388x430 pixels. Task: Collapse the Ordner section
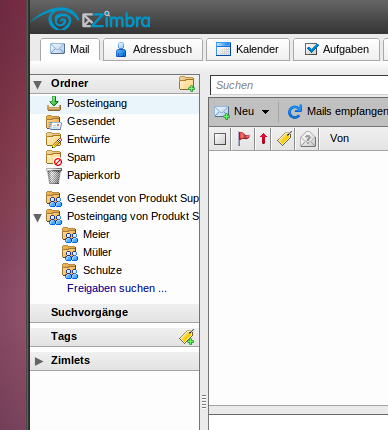[x=38, y=85]
